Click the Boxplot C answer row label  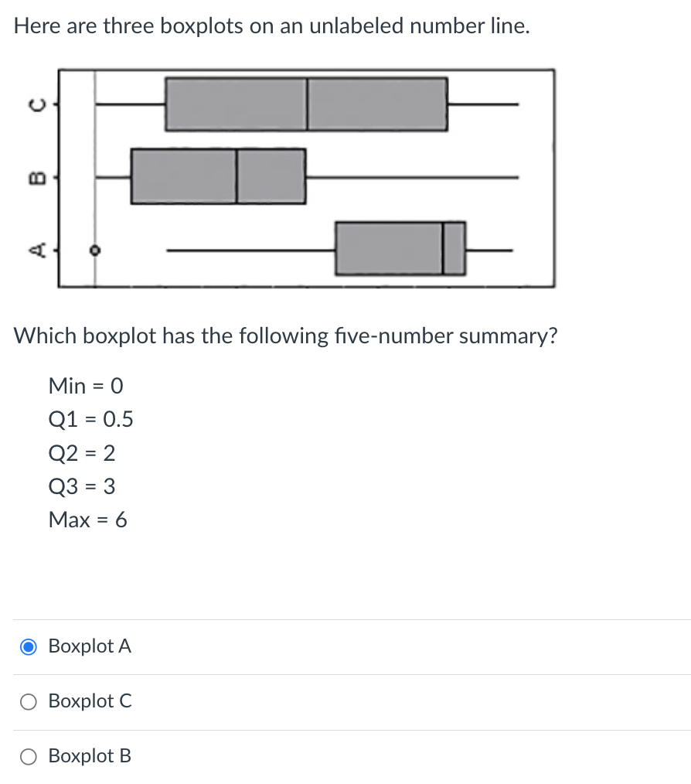(90, 701)
